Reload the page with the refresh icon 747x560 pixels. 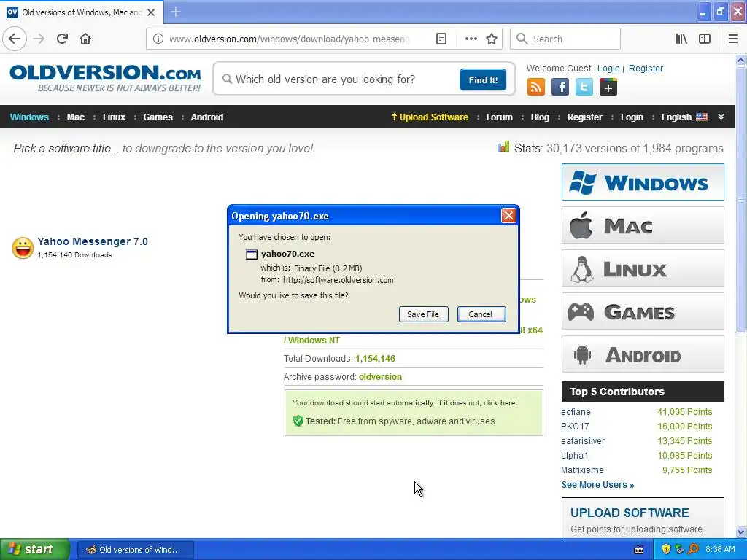[x=62, y=39]
